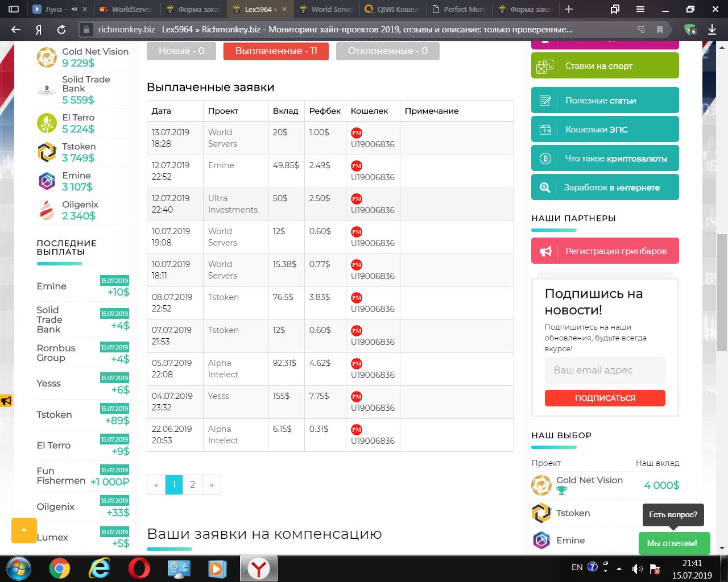This screenshot has width=728, height=582.
Task: Click the Мы ответим! chat button
Action: (x=674, y=543)
